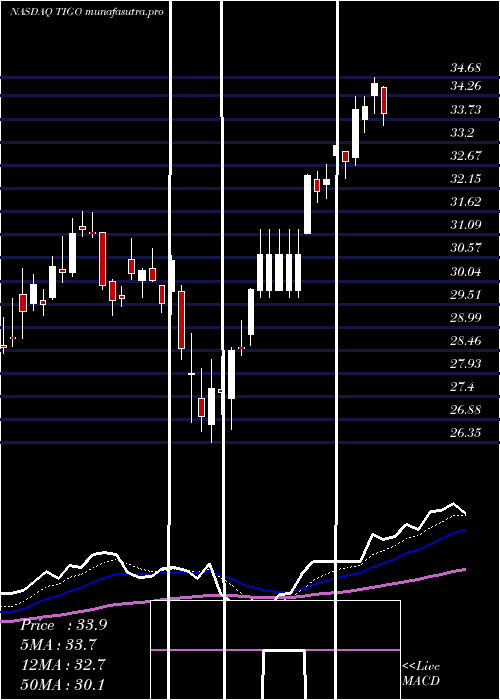Click the 30.04 price axis label
The width and height of the screenshot is (500, 700).
[465, 271]
